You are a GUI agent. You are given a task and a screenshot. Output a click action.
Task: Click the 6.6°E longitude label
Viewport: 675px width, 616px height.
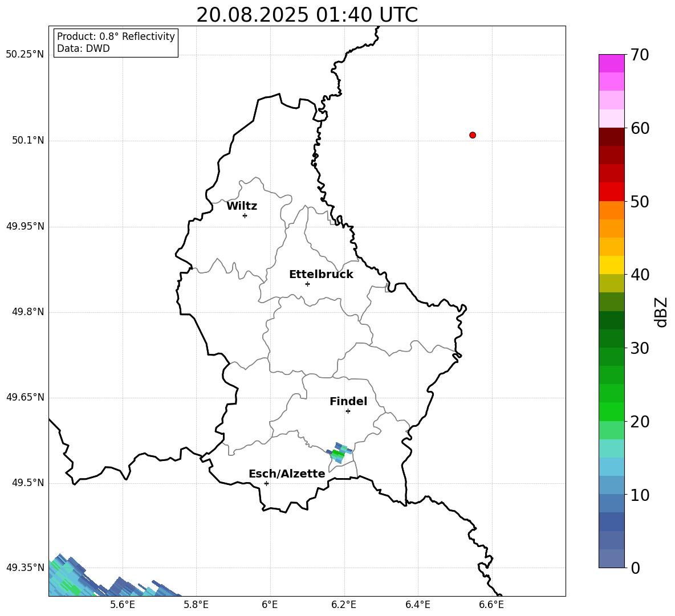[x=491, y=605]
